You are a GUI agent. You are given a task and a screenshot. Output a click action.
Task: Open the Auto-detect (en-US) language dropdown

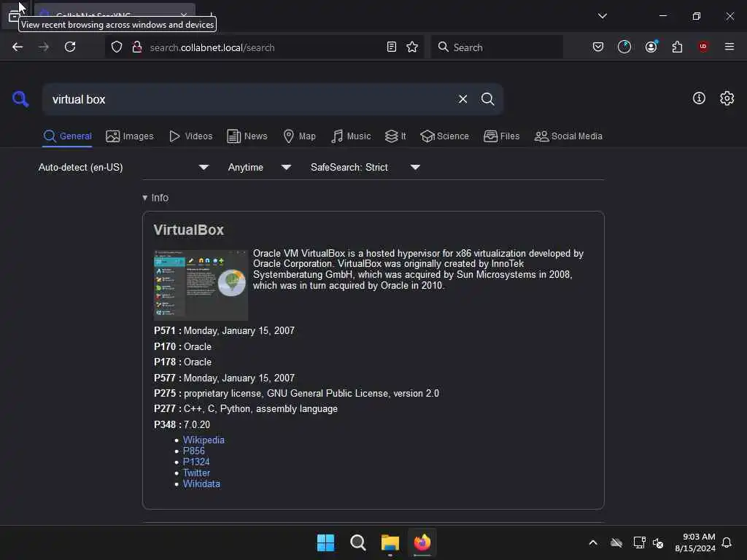124,167
